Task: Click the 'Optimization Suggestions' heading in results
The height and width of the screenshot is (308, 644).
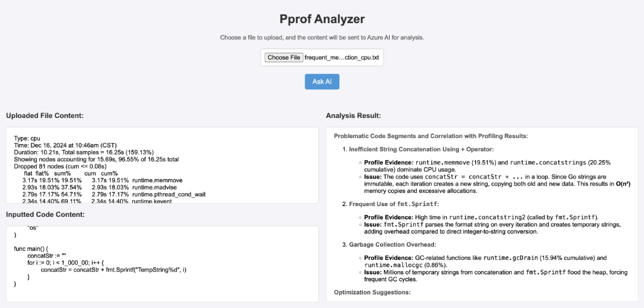Action: 372,293
